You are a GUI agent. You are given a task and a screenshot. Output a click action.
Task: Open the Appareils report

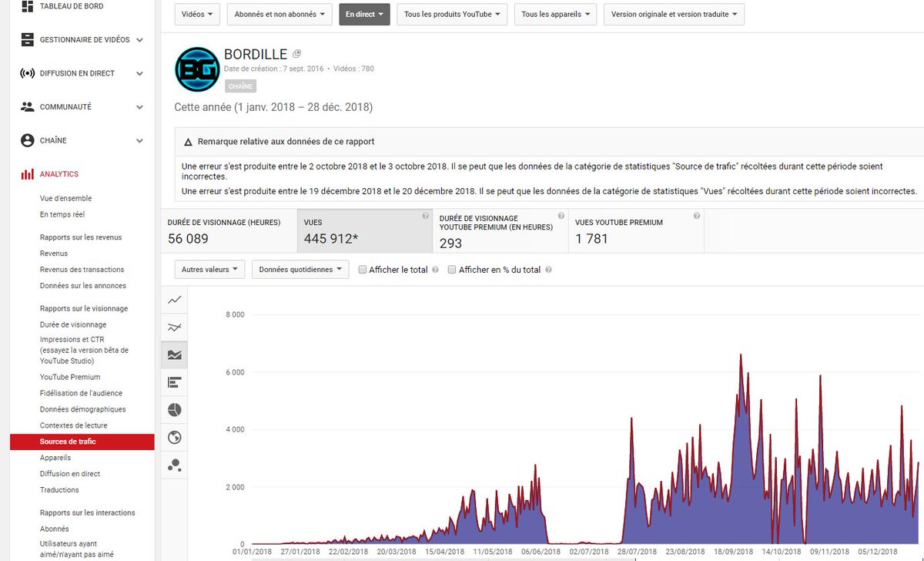pyautogui.click(x=55, y=459)
